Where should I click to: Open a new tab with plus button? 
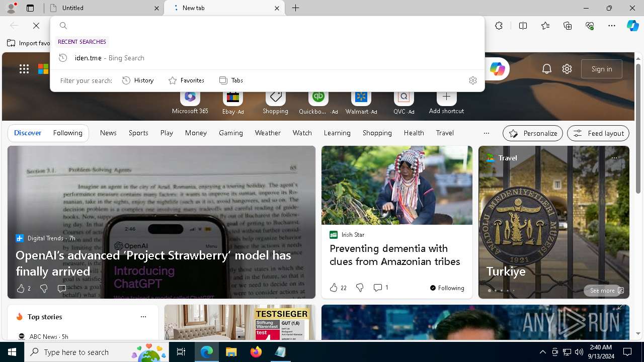pyautogui.click(x=296, y=8)
